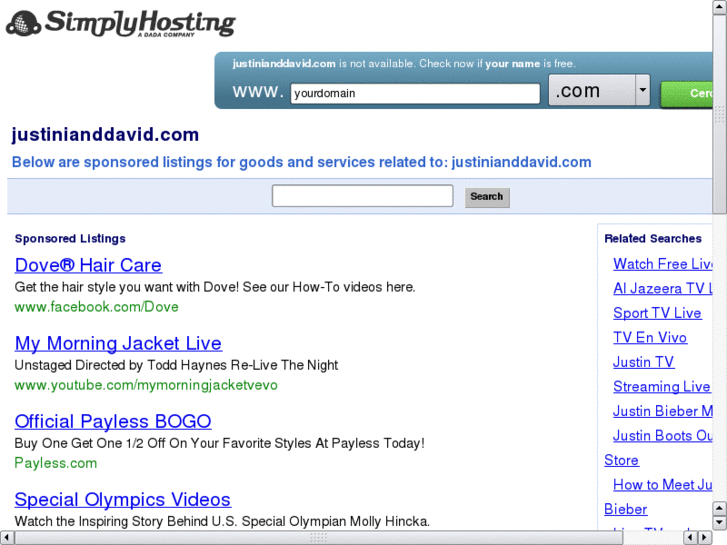727x545 pixels.
Task: Click the horizontal scrollbar thumb
Action: pyautogui.click(x=319, y=538)
